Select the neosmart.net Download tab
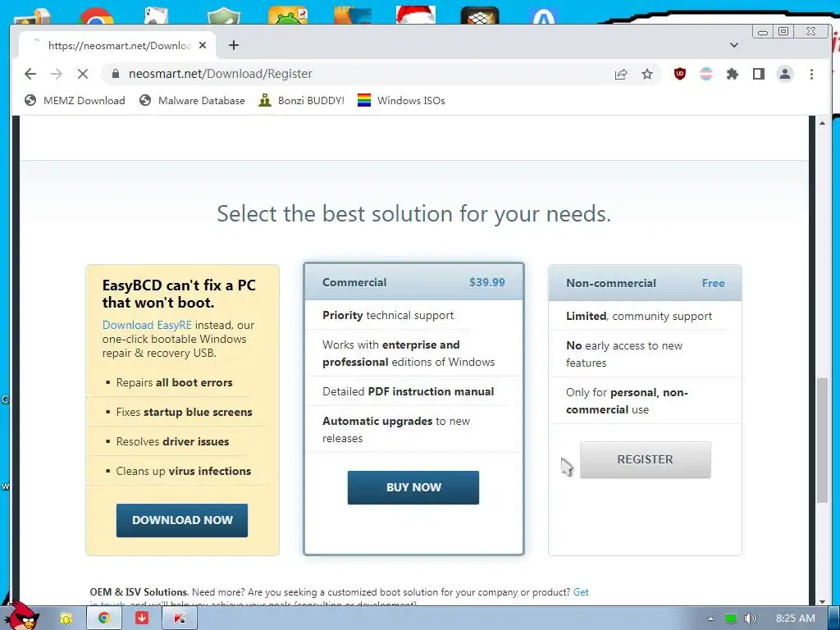Viewport: 840px width, 630px height. [118, 46]
